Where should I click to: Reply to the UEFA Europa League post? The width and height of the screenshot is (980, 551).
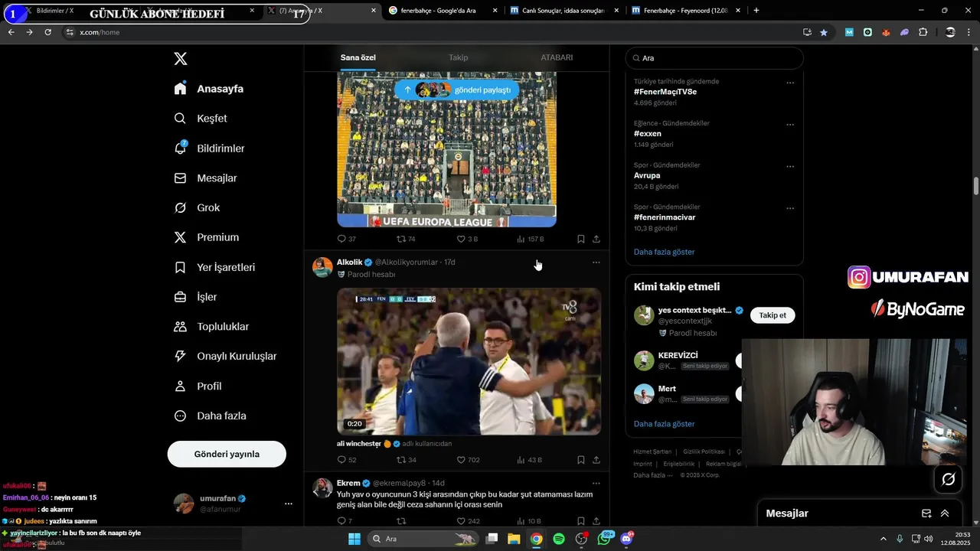[347, 239]
